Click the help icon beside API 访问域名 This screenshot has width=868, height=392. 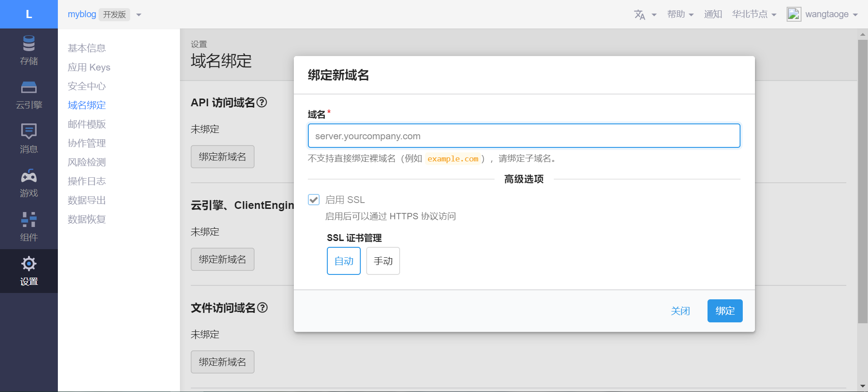[262, 103]
